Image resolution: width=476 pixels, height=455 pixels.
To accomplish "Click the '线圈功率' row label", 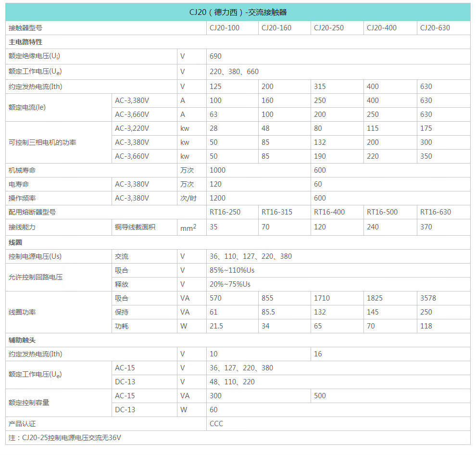I will point(22,312).
